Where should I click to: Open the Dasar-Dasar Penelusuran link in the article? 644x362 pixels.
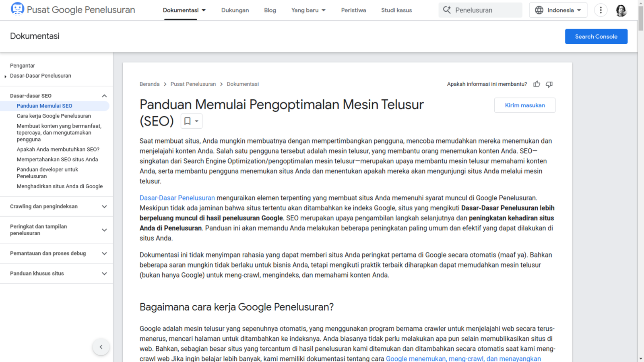tap(177, 198)
